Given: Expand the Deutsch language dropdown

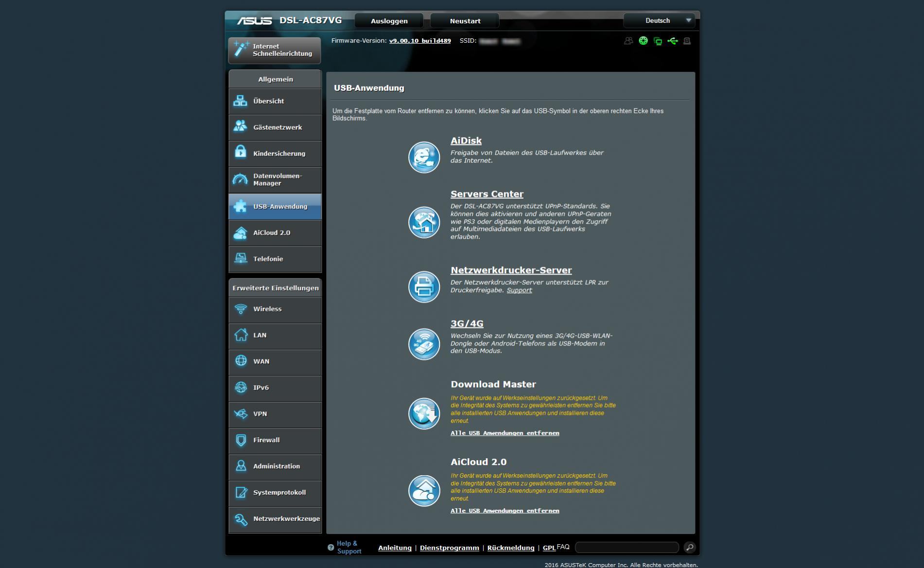Looking at the screenshot, I should [x=660, y=20].
